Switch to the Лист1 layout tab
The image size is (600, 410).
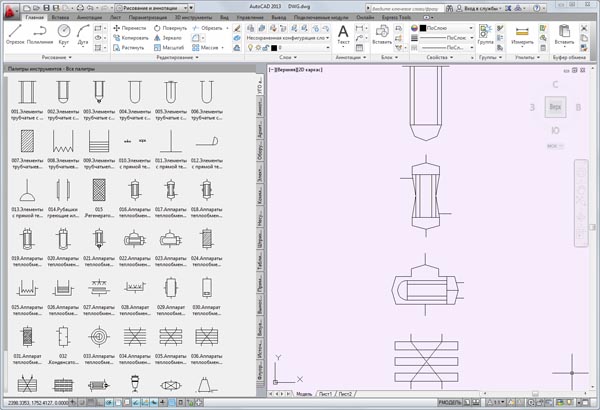(x=324, y=394)
